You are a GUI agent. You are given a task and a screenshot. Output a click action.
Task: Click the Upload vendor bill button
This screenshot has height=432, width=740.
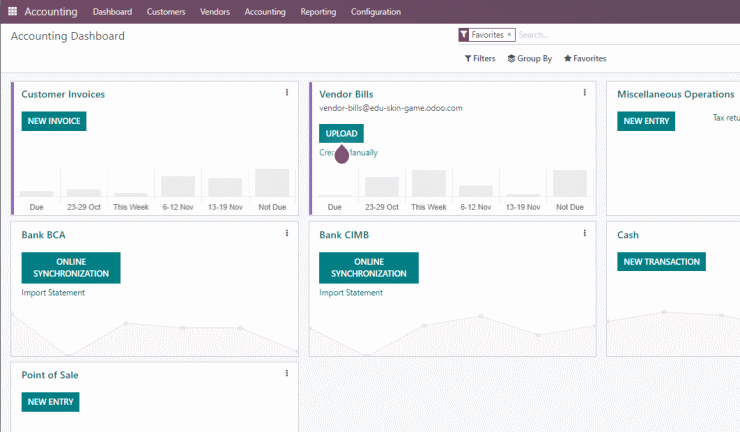click(341, 134)
